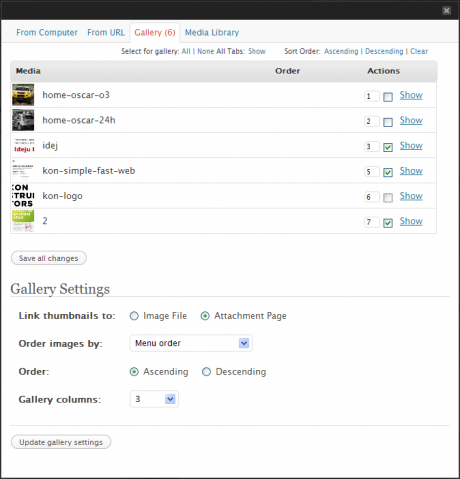Sort order Descending link
Screen dimensions: 460x479
(x=384, y=51)
